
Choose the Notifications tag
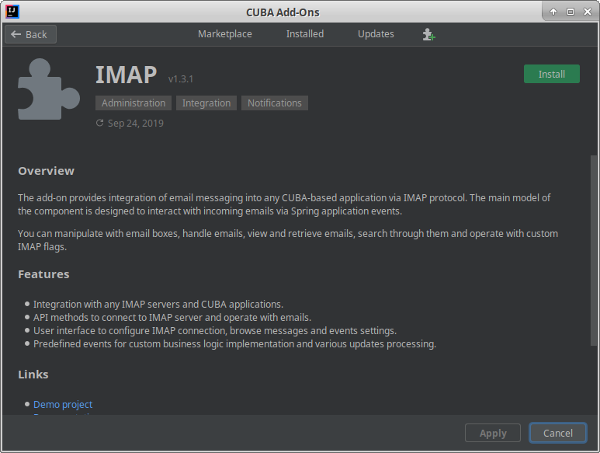coord(274,103)
